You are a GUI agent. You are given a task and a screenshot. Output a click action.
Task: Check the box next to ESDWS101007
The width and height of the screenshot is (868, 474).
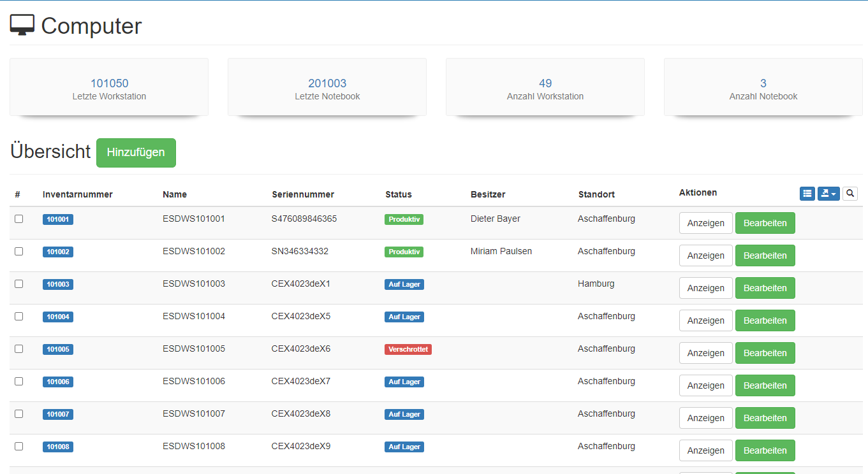click(19, 413)
